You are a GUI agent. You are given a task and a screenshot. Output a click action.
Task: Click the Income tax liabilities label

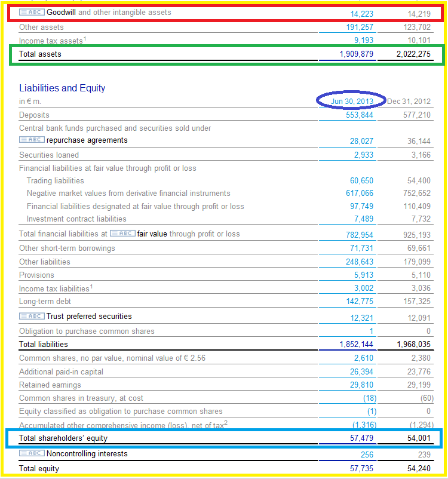[56, 288]
